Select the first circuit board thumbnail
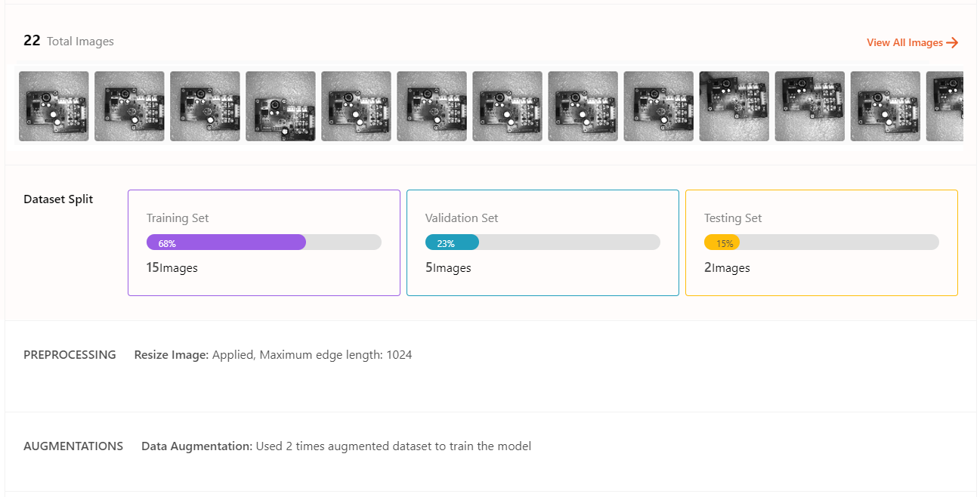The image size is (980, 497). (x=54, y=106)
